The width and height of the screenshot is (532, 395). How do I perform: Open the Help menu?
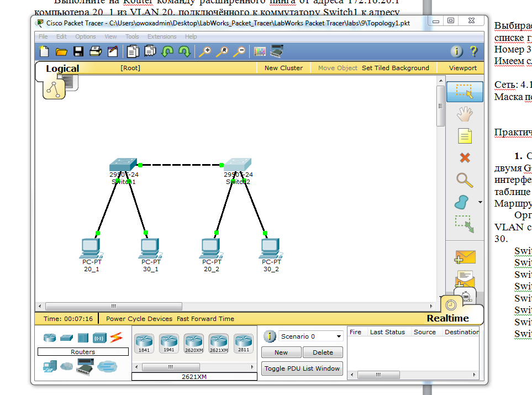click(191, 36)
